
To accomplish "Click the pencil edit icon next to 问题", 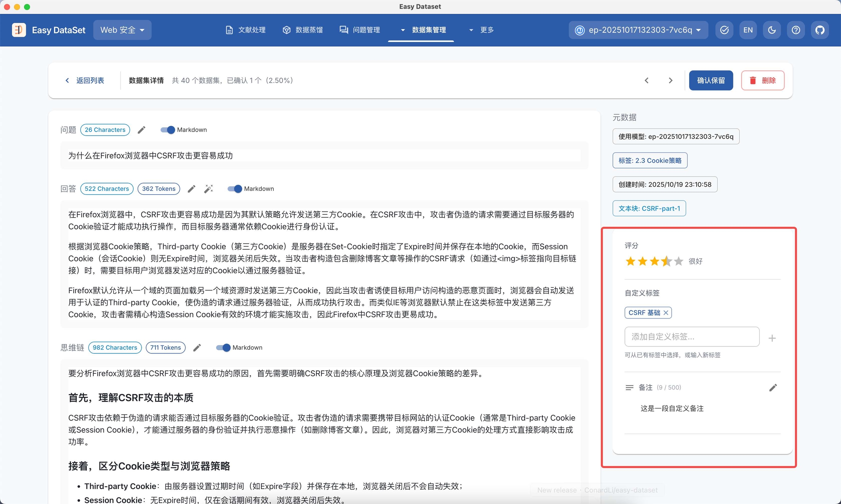I will pos(141,130).
